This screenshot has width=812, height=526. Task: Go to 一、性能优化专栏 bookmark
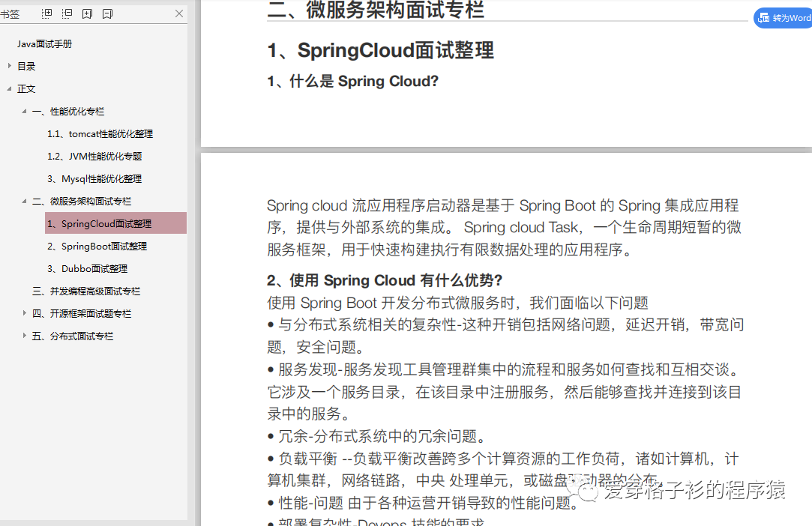[x=68, y=112]
